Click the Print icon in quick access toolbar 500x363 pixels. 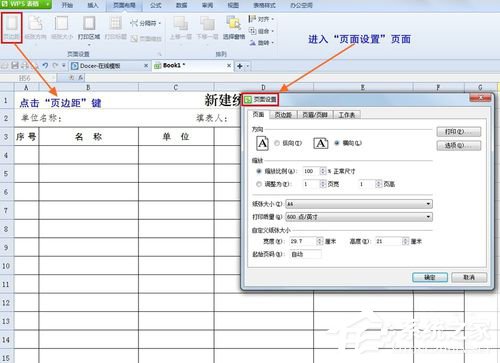point(25,66)
